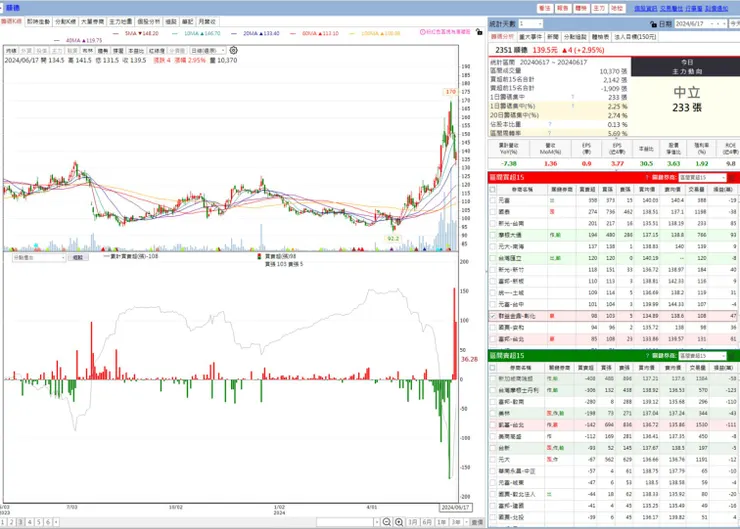This screenshot has width=740, height=529.
Task: Open the empty combo box beside zoom icons
Action: [348, 522]
